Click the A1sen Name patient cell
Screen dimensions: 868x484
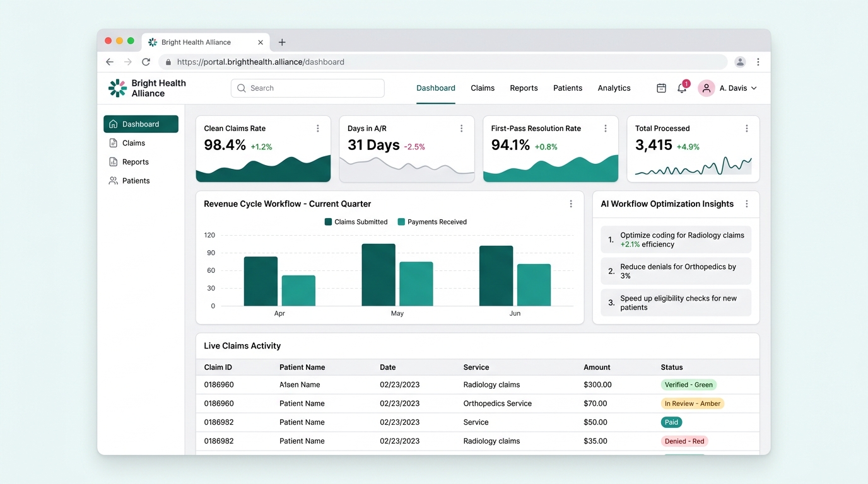(x=300, y=384)
